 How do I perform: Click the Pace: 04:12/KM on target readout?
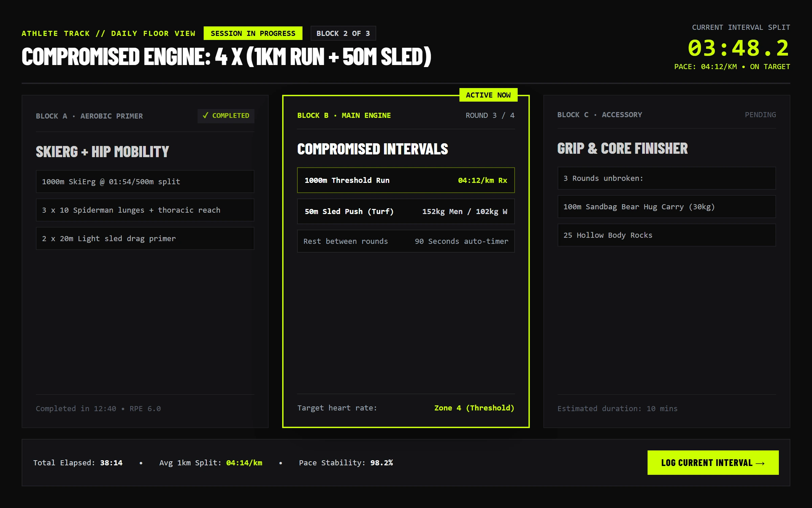click(732, 67)
